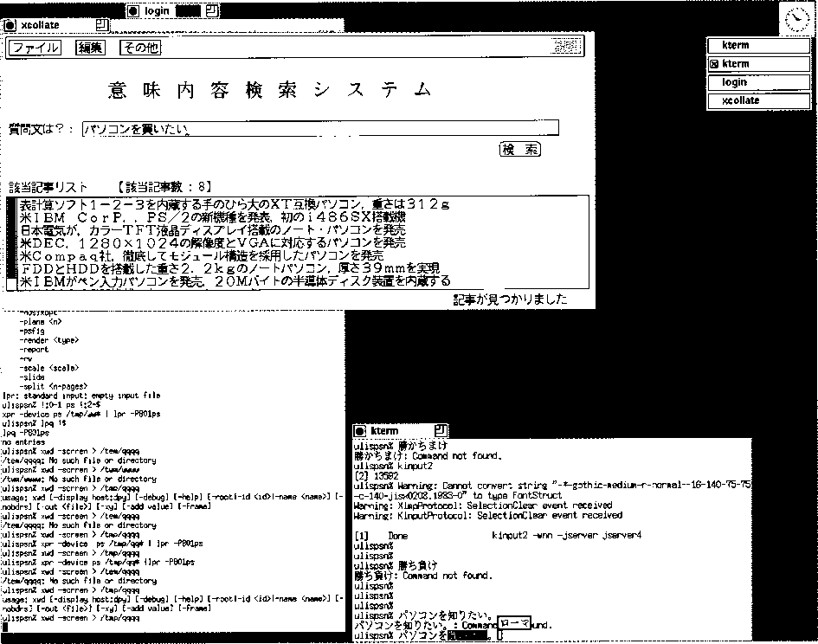Click the analog clock in the corner
The height and width of the screenshot is (644, 818).
(x=795, y=18)
